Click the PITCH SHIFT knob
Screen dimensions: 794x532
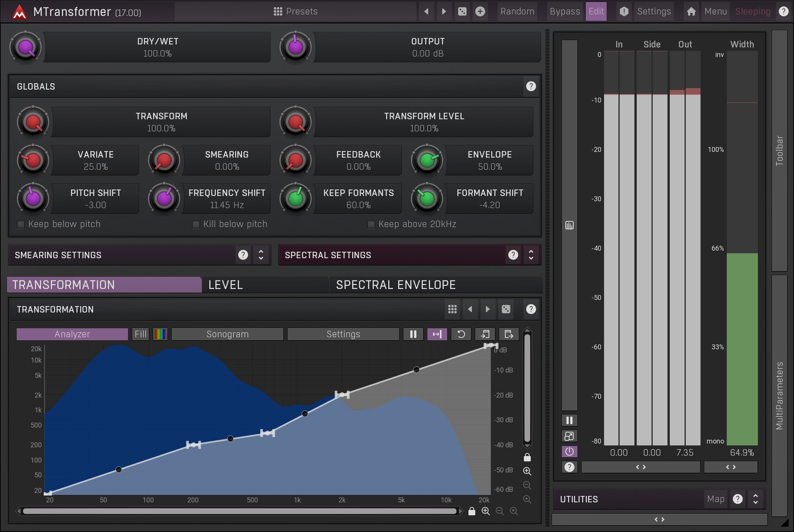(33, 198)
